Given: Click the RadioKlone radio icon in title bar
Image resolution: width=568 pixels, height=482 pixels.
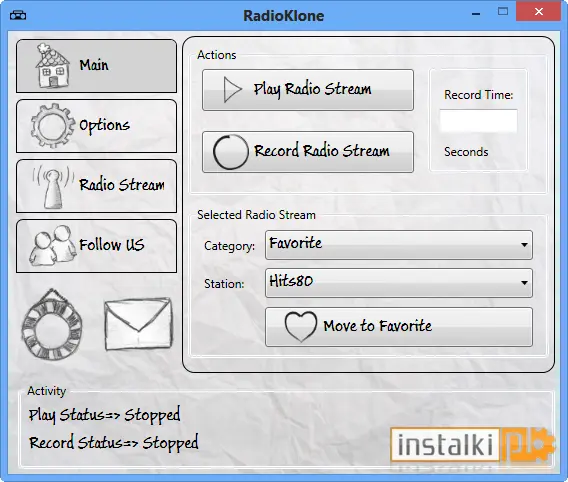Looking at the screenshot, I should click(x=18, y=16).
